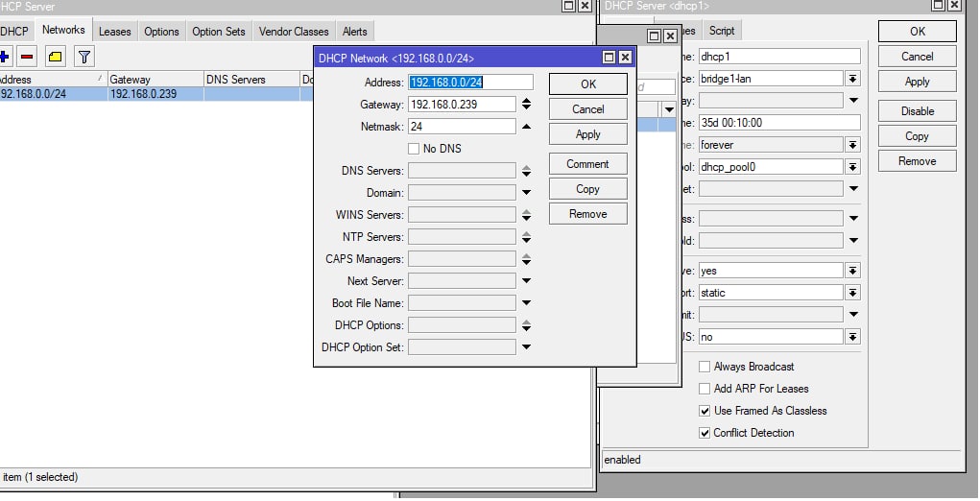Enable Always Broadcast checkbox

705,367
